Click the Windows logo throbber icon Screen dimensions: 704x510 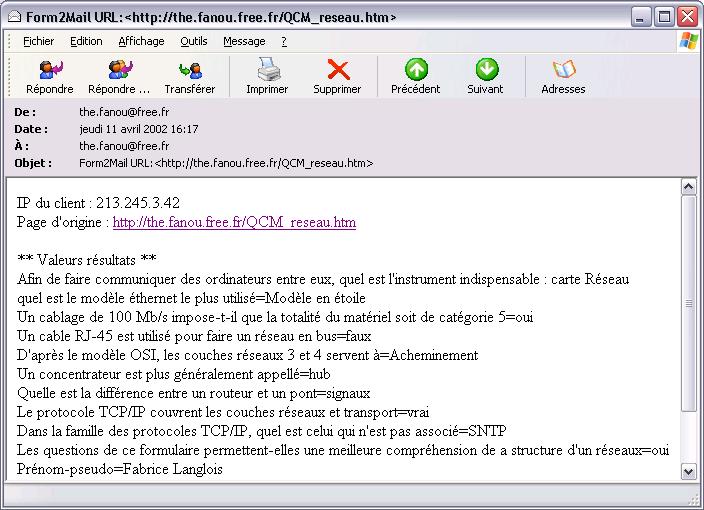(689, 41)
